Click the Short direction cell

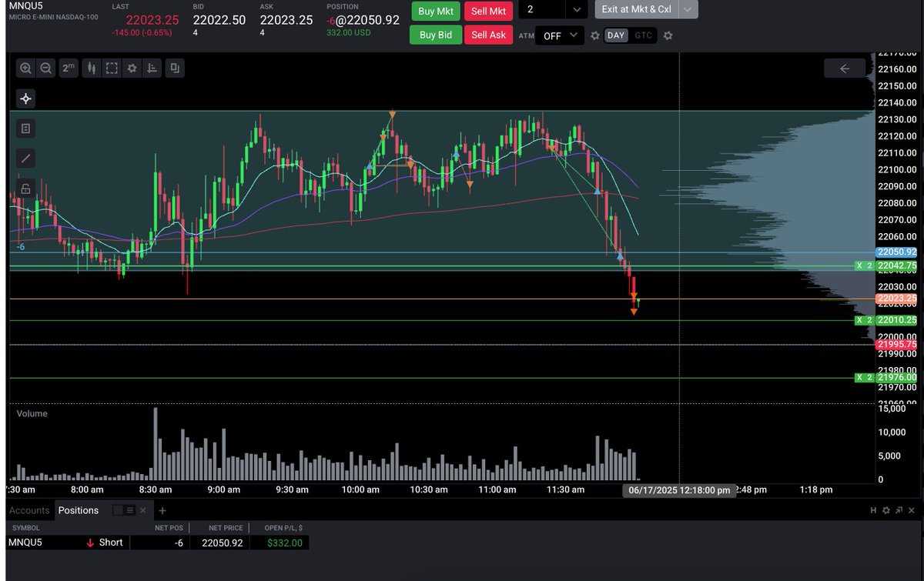coord(105,543)
